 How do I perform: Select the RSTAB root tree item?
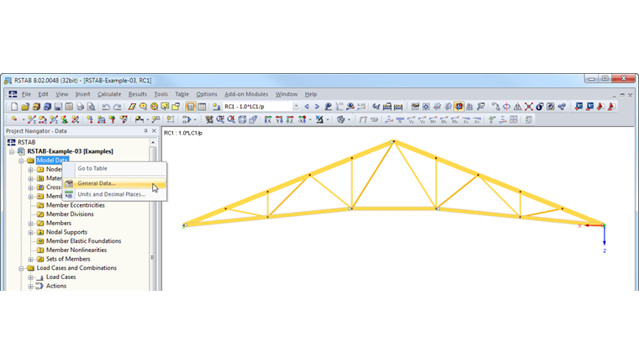(x=27, y=142)
